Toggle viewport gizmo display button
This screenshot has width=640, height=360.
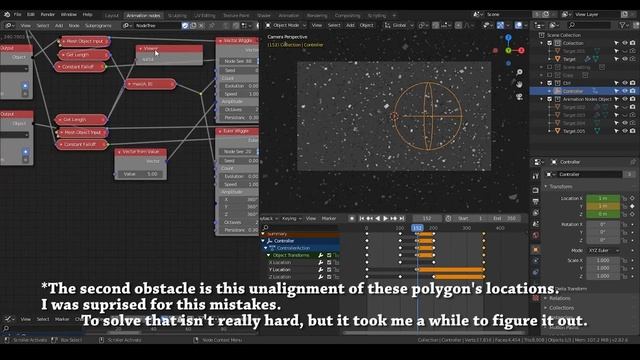click(500, 25)
